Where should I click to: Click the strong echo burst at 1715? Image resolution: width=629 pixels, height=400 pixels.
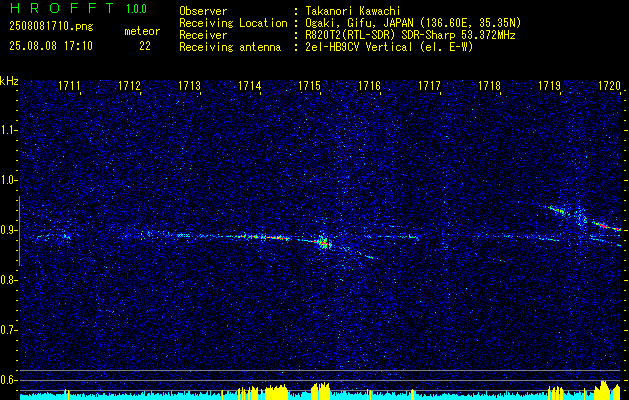tap(323, 242)
